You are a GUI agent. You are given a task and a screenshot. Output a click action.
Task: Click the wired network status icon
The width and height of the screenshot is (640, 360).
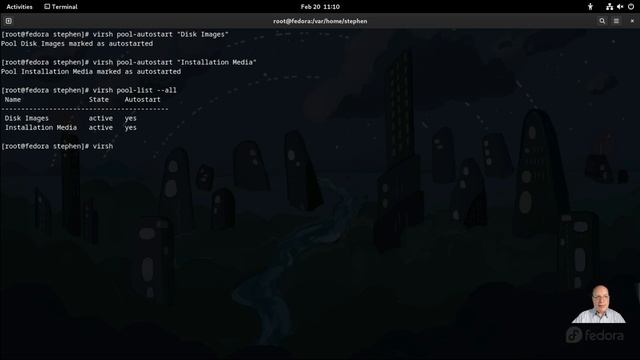click(x=609, y=7)
